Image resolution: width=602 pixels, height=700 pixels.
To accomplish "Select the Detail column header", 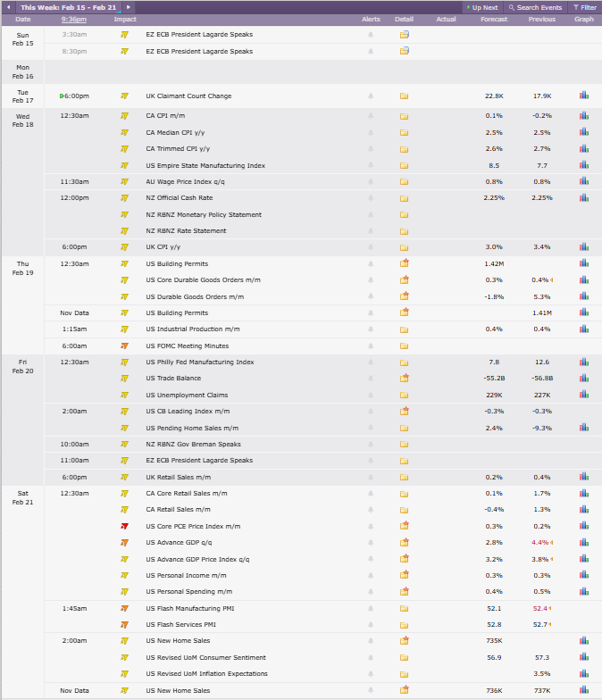I will [x=404, y=20].
